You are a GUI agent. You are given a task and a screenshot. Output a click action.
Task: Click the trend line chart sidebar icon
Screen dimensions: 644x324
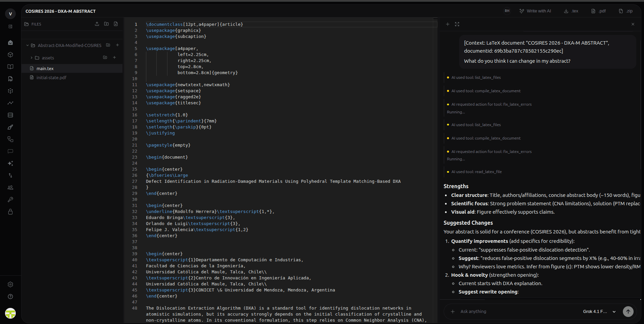pyautogui.click(x=10, y=103)
